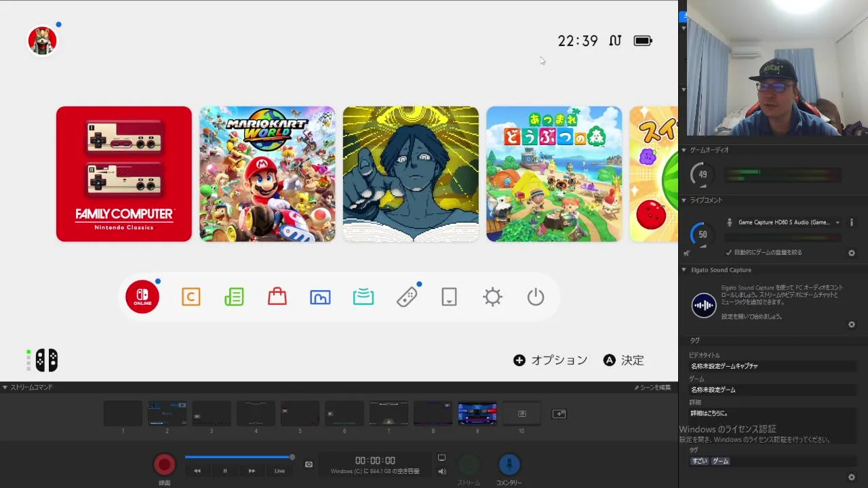Open the Live Commentary settings gear

pos(852,253)
